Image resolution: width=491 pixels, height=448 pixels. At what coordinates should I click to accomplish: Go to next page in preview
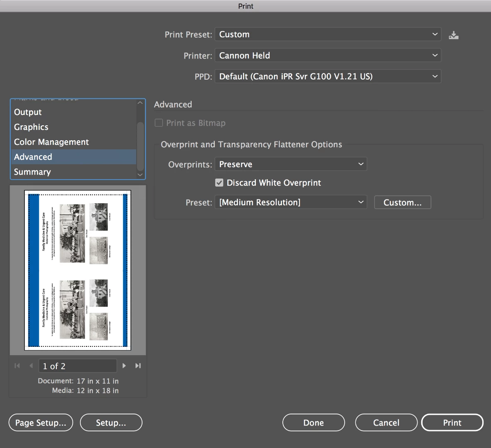click(x=124, y=365)
